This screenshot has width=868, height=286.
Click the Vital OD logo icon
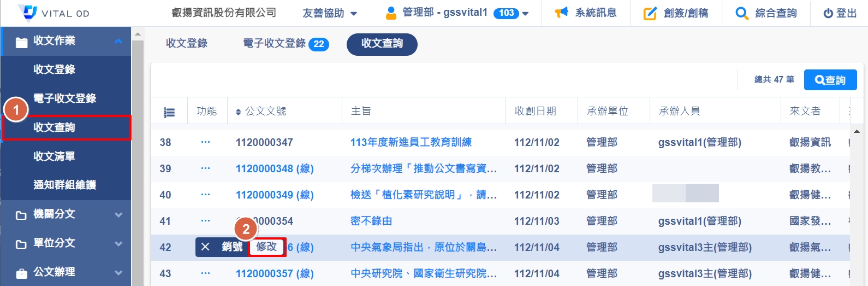coord(27,12)
